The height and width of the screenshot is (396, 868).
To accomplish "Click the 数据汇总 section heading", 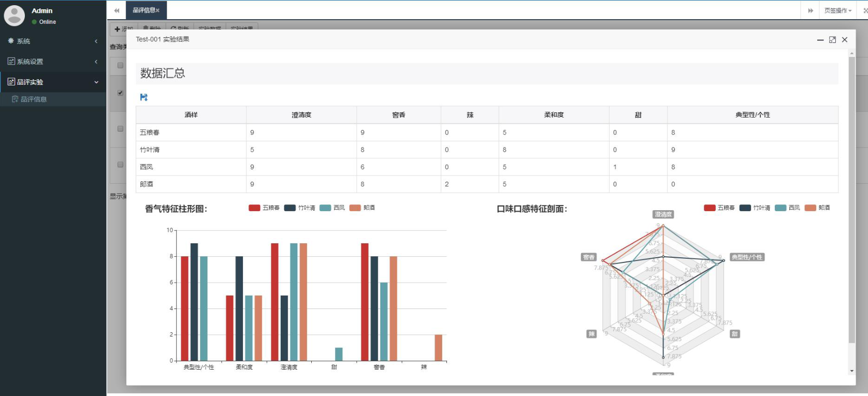I will [163, 74].
